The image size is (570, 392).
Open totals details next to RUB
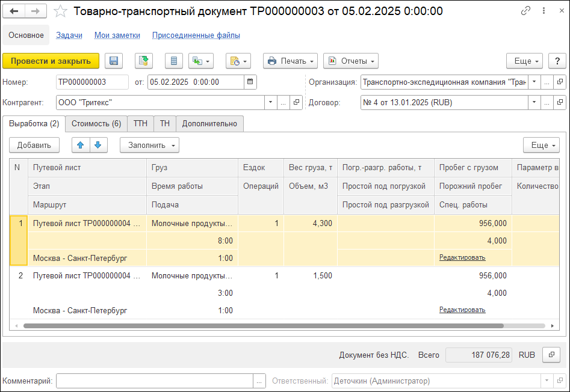551,355
